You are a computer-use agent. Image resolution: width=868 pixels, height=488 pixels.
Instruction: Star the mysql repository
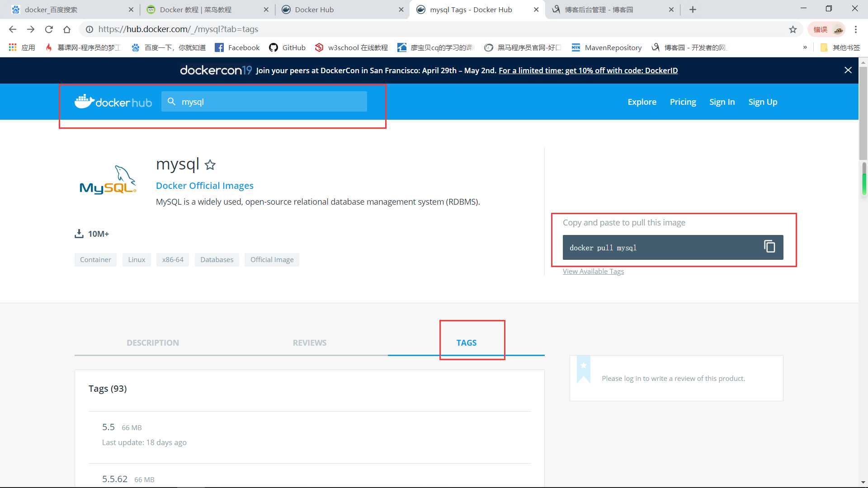pos(210,165)
